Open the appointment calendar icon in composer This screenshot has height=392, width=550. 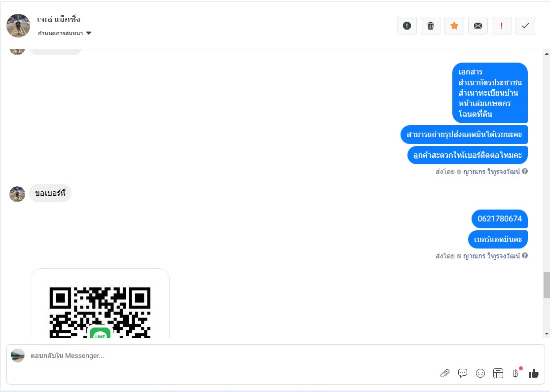point(498,373)
